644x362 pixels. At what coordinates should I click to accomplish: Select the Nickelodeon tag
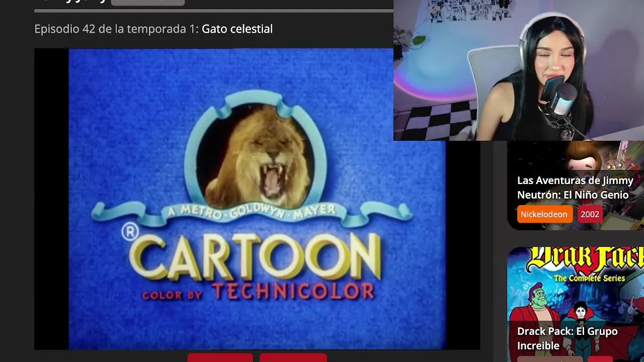click(x=544, y=214)
